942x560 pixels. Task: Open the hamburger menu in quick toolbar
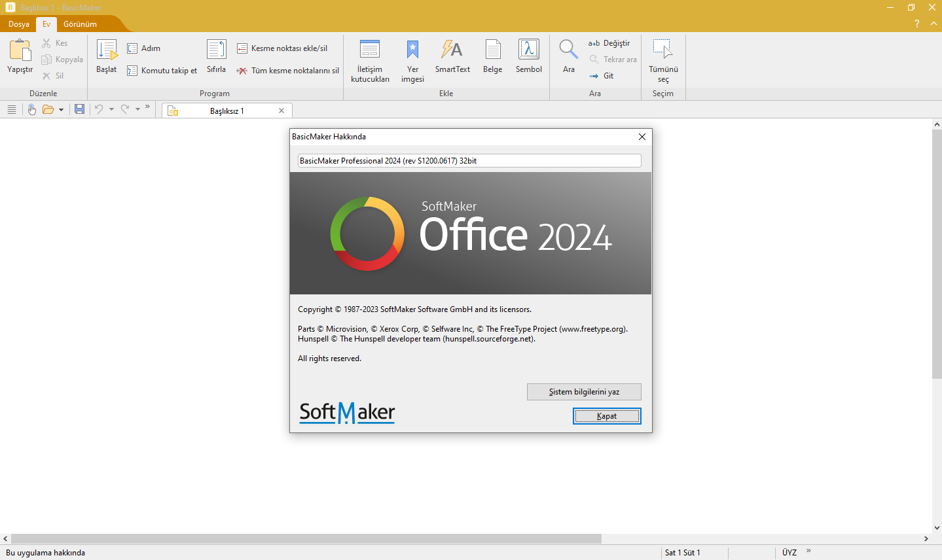click(12, 109)
